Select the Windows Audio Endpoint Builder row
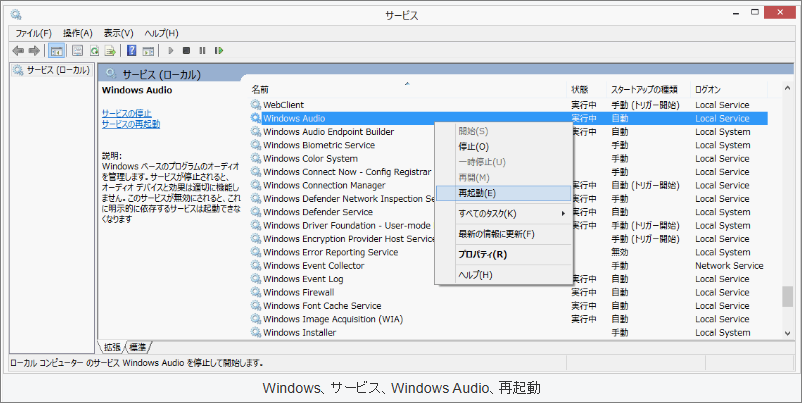This screenshot has width=802, height=403. click(509, 132)
